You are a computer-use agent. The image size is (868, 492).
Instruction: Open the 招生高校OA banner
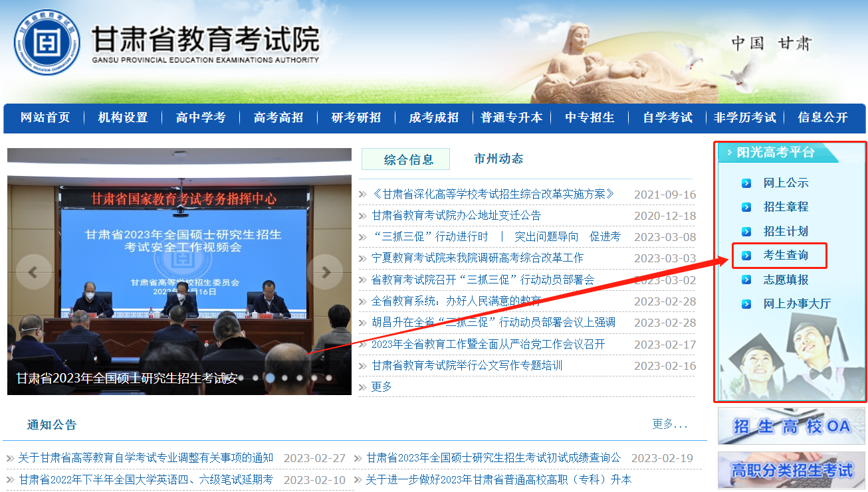792,426
